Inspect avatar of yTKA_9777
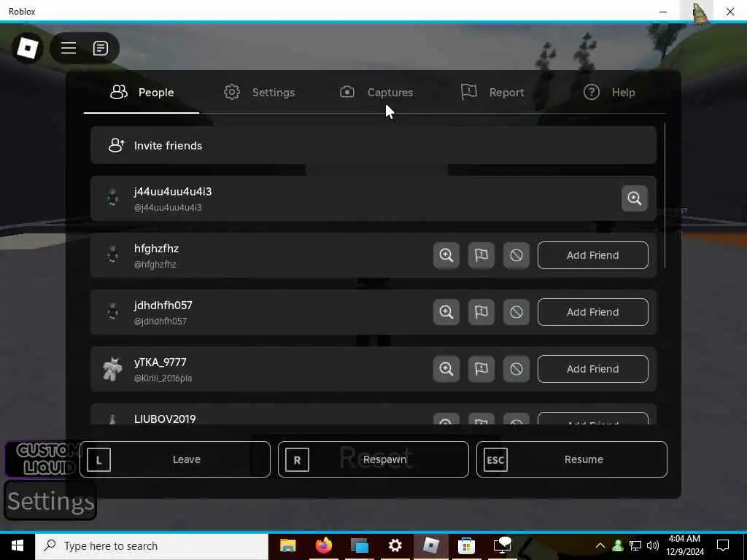 click(x=446, y=369)
